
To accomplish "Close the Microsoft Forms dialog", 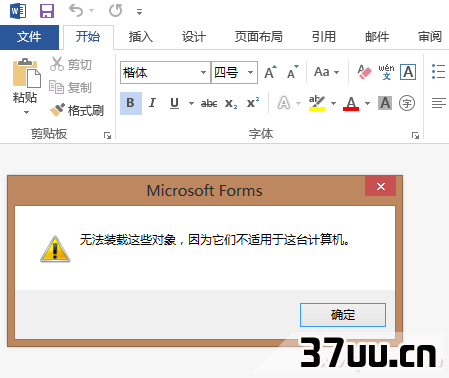I will (381, 186).
